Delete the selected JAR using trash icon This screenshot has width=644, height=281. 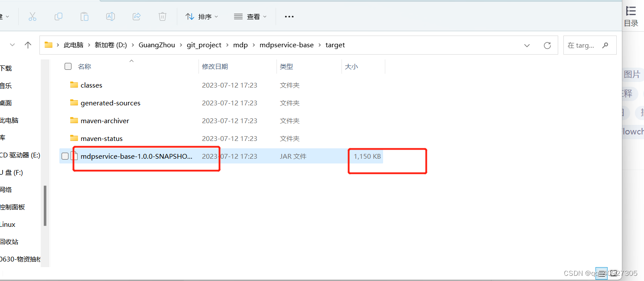click(162, 16)
